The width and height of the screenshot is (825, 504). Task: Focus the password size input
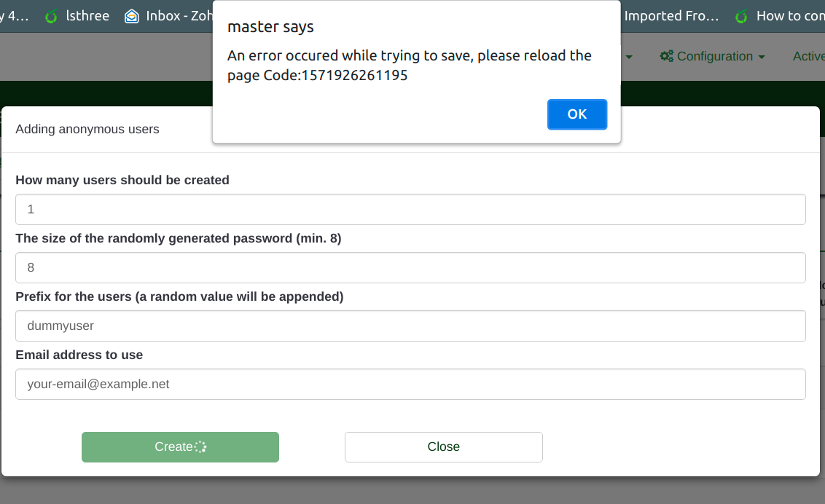click(410, 267)
